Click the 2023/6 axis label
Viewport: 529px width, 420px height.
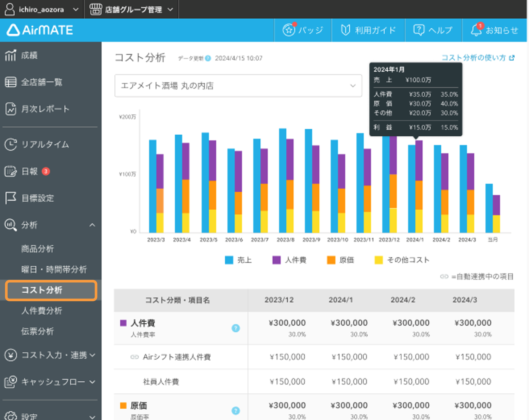[x=234, y=240]
